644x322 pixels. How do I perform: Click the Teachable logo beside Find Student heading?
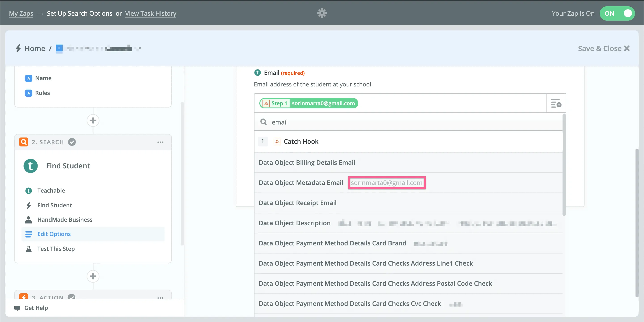tap(30, 166)
